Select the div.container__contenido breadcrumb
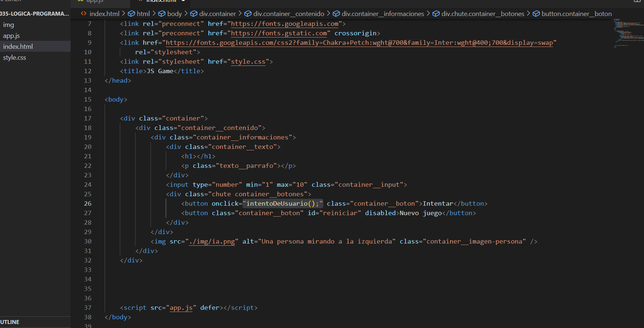 point(289,13)
